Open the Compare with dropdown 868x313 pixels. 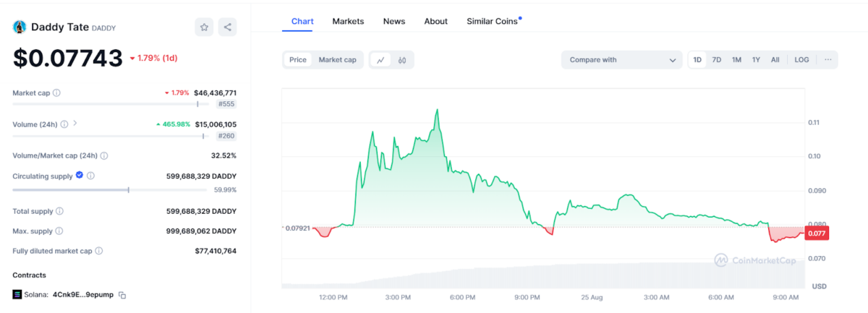pyautogui.click(x=622, y=60)
